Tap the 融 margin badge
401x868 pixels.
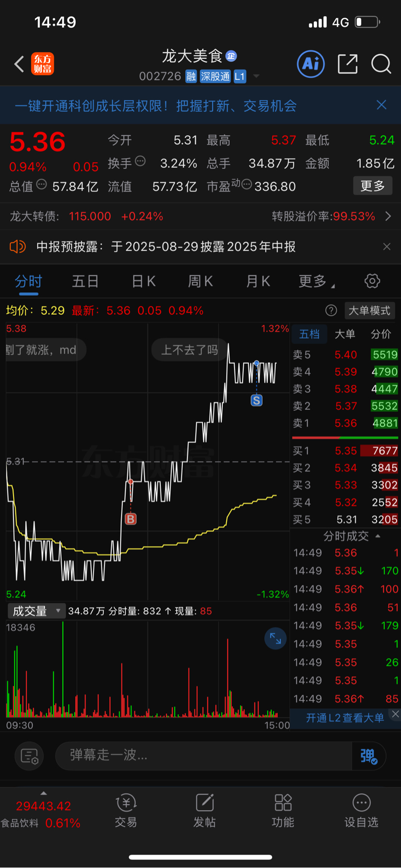coord(191,77)
